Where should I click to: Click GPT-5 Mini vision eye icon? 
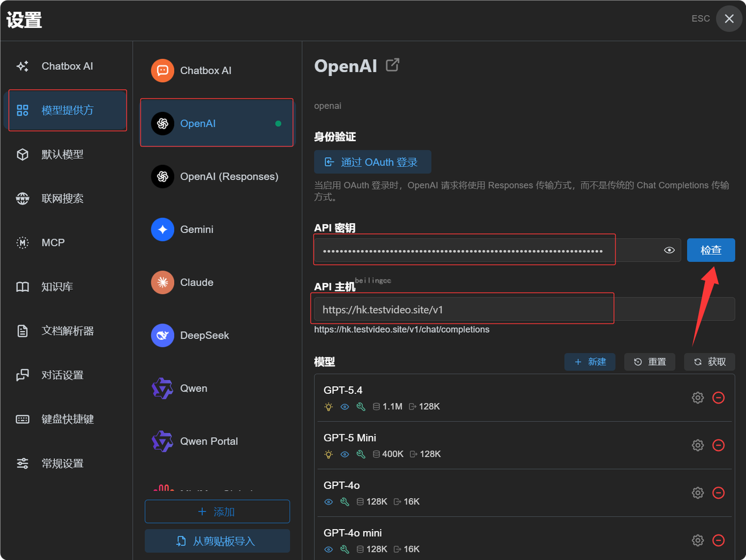tap(345, 455)
